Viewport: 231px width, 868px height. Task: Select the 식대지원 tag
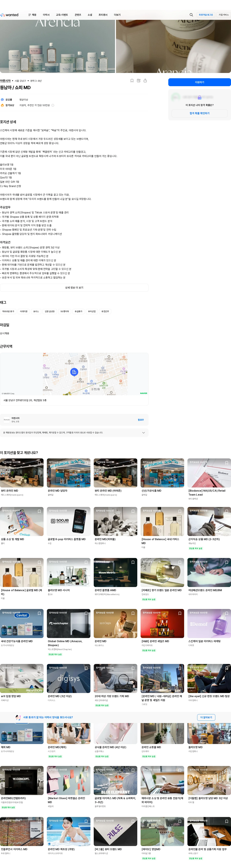point(24,312)
